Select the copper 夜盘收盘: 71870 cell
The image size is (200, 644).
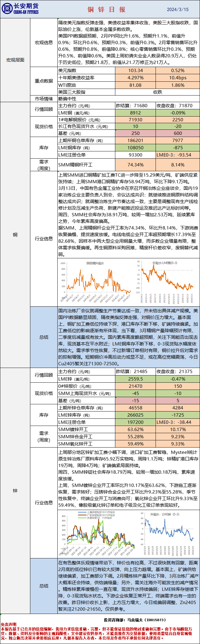coord(178,106)
